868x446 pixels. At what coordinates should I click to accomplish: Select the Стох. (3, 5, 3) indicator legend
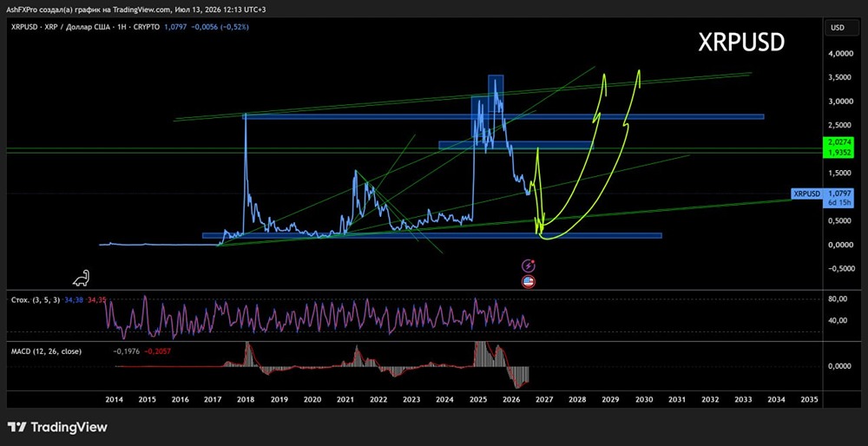pyautogui.click(x=35, y=300)
